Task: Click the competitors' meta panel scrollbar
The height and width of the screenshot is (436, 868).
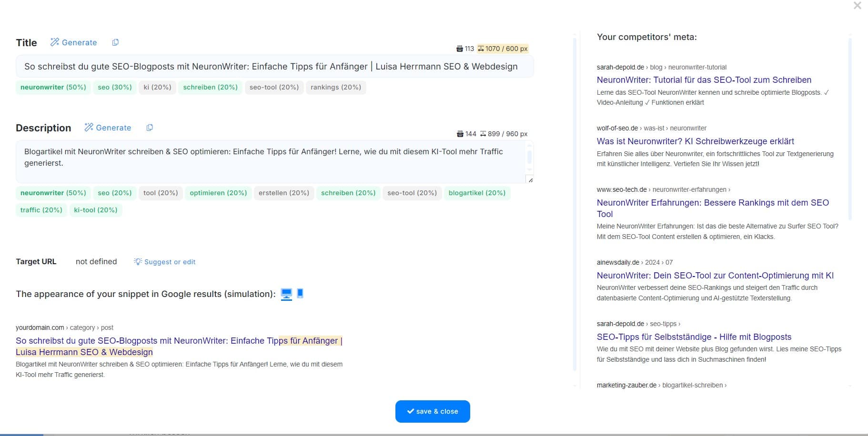Action: [x=850, y=129]
